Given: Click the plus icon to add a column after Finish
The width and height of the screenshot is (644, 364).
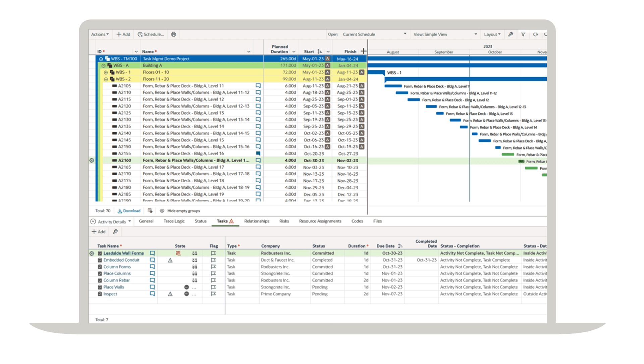Looking at the screenshot, I should click(363, 51).
